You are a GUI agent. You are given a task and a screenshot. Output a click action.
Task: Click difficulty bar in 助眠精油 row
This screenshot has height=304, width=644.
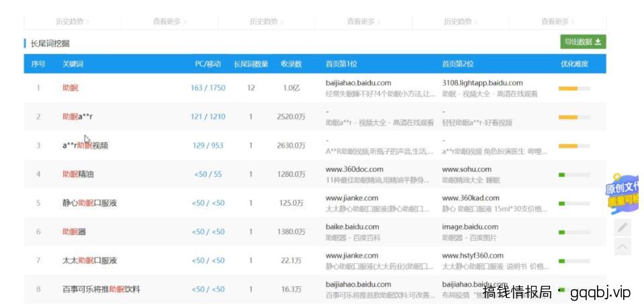pos(574,175)
